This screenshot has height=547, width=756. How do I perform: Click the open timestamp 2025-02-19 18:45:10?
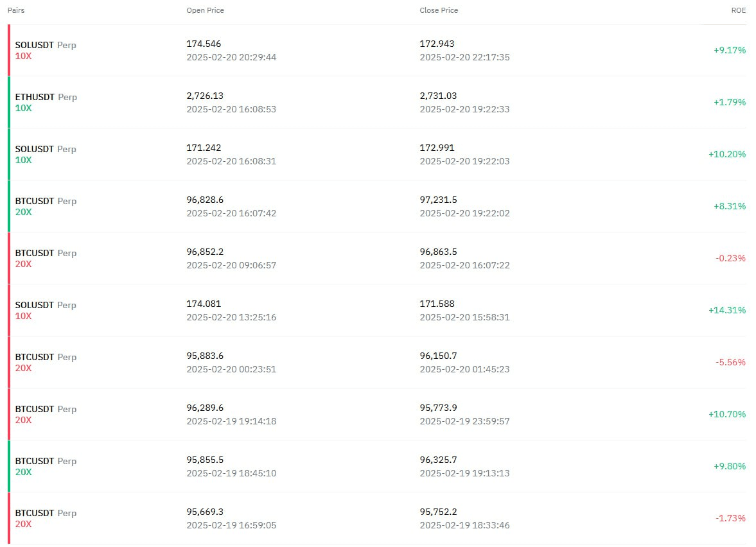pos(231,473)
